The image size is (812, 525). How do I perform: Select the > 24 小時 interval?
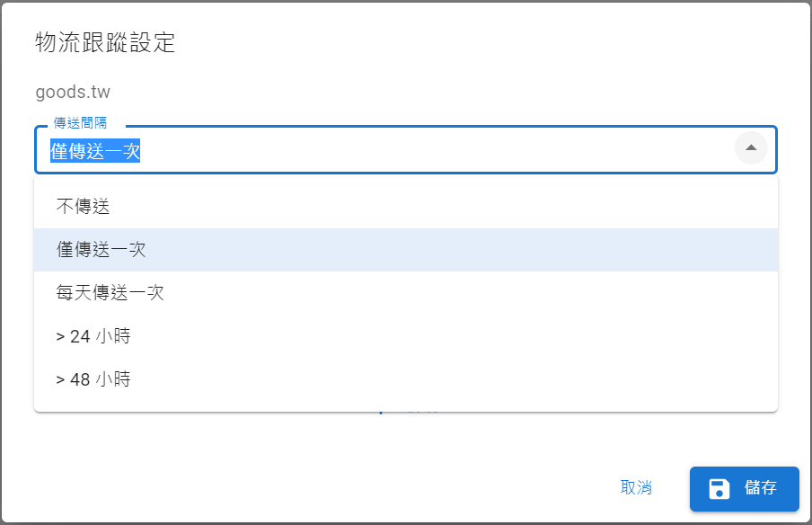click(406, 336)
